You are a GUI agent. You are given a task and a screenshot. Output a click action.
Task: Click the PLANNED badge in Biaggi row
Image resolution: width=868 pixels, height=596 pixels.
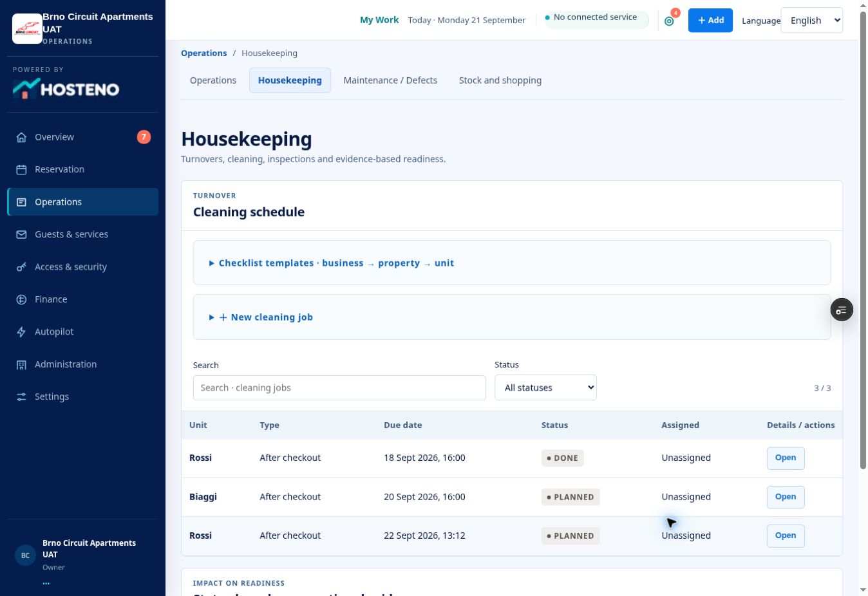(x=571, y=497)
